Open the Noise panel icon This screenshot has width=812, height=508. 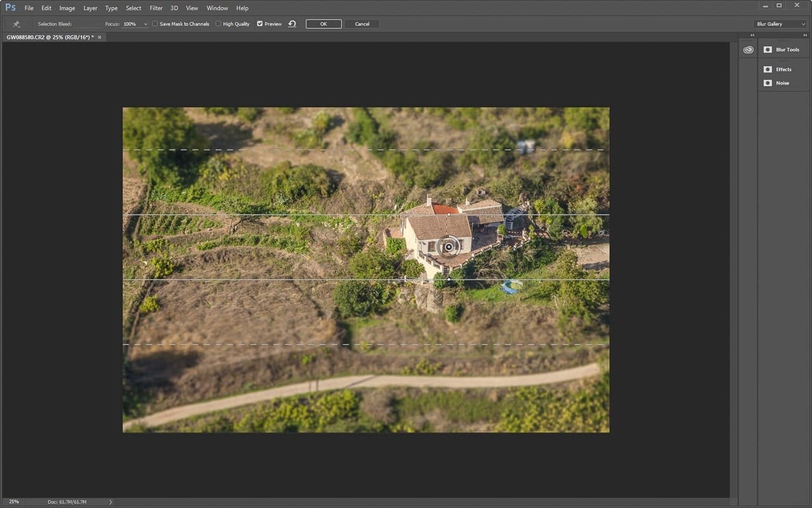click(x=768, y=83)
